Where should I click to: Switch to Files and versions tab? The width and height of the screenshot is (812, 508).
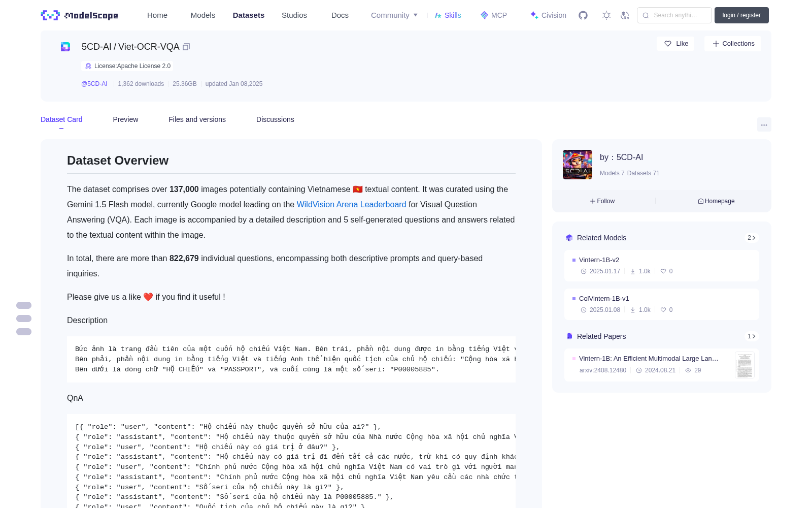[197, 119]
